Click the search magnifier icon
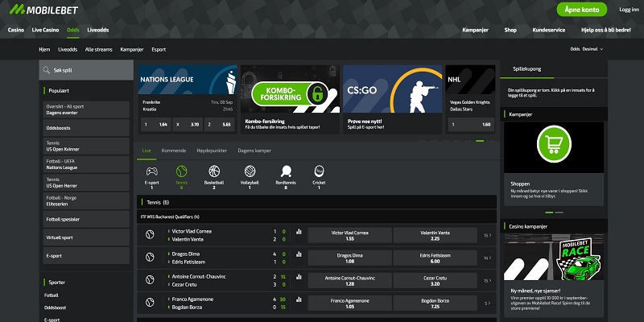 coord(47,70)
